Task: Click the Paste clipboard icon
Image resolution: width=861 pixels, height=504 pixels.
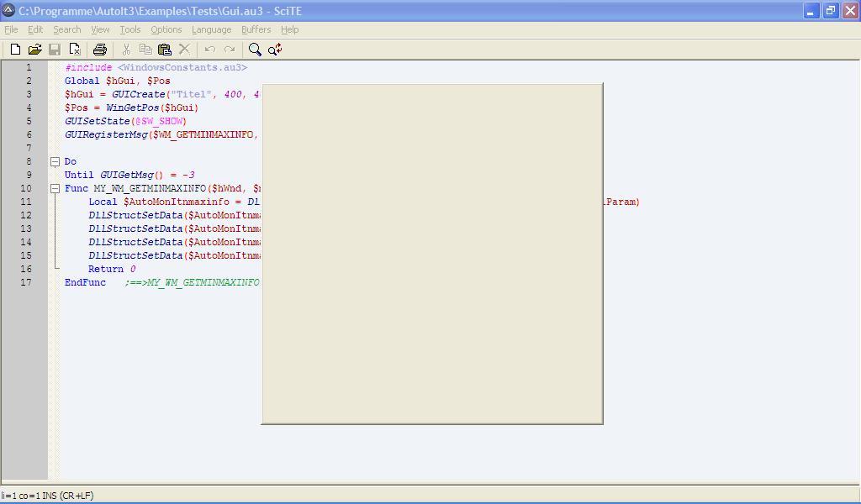Action: point(165,50)
